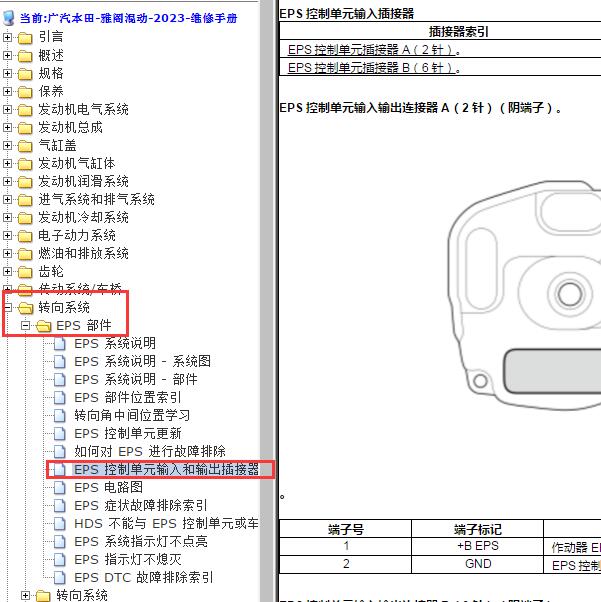Image resolution: width=601 pixels, height=602 pixels.
Task: Select the EPS 部件 folder label
Action: pos(83,326)
